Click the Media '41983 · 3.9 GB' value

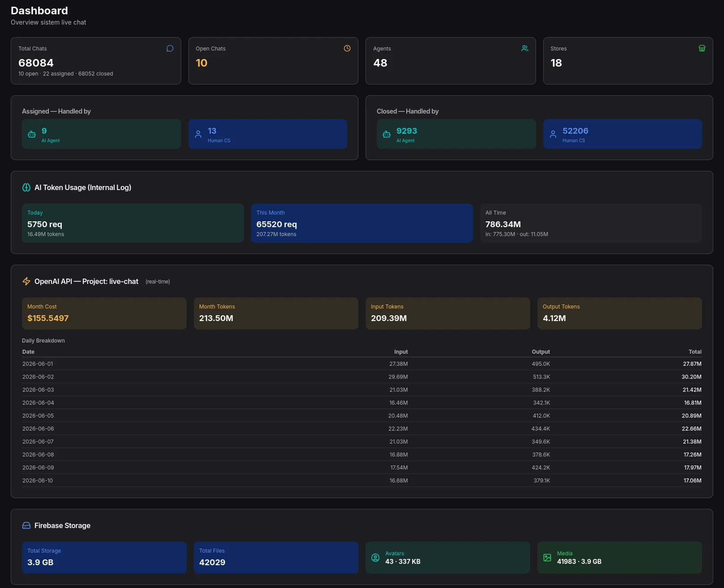[x=579, y=562]
